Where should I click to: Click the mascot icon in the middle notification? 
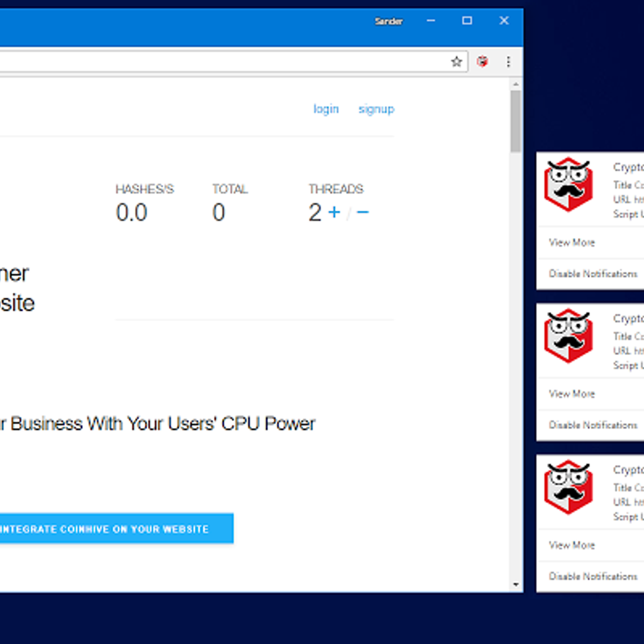point(568,336)
